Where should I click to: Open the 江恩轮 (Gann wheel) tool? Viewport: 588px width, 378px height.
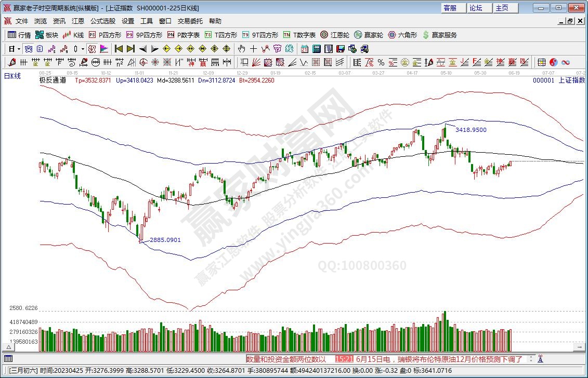coord(335,35)
